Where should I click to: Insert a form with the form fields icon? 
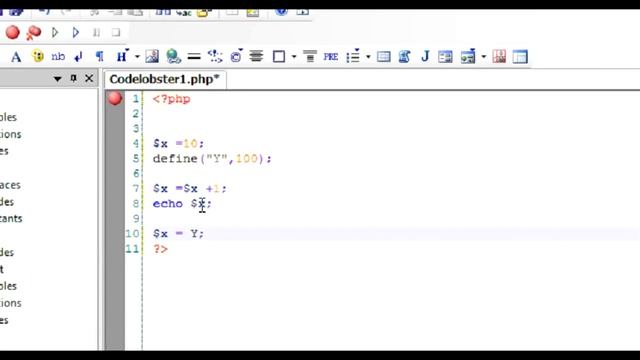click(x=445, y=56)
